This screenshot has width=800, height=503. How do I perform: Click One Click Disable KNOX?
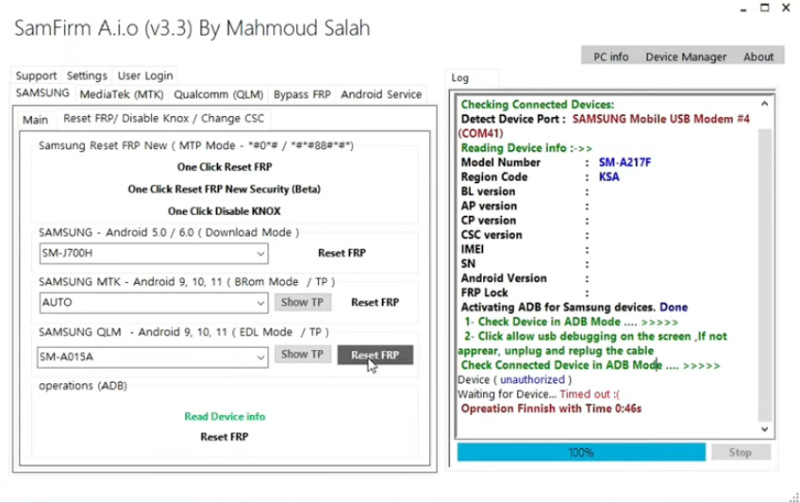224,211
